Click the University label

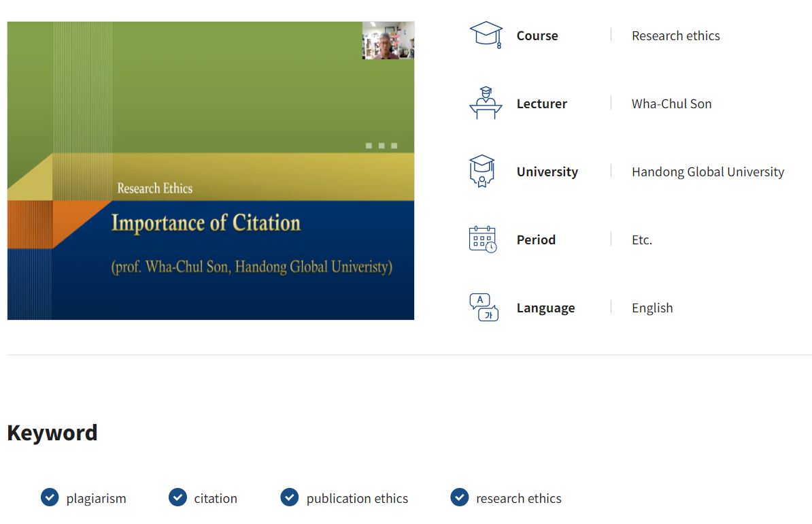point(547,171)
